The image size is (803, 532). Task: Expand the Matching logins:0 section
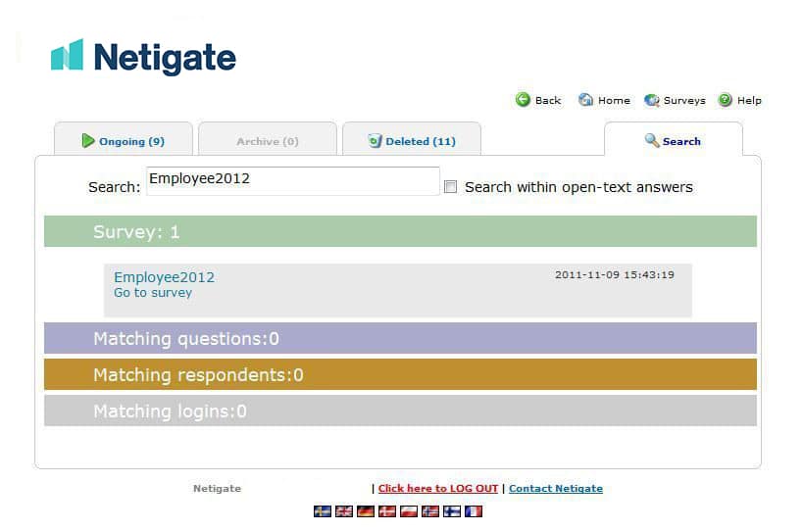tap(400, 411)
